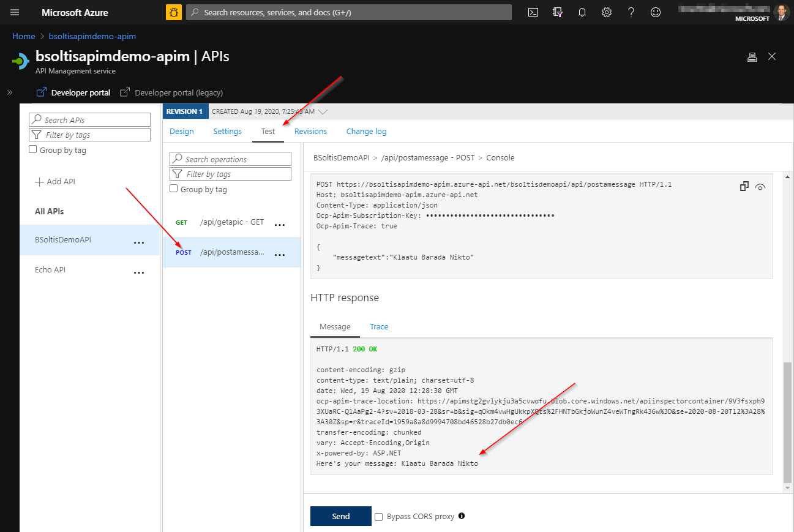The width and height of the screenshot is (794, 532).
Task: Toggle Bypass CORS proxy next to Send
Action: [378, 517]
